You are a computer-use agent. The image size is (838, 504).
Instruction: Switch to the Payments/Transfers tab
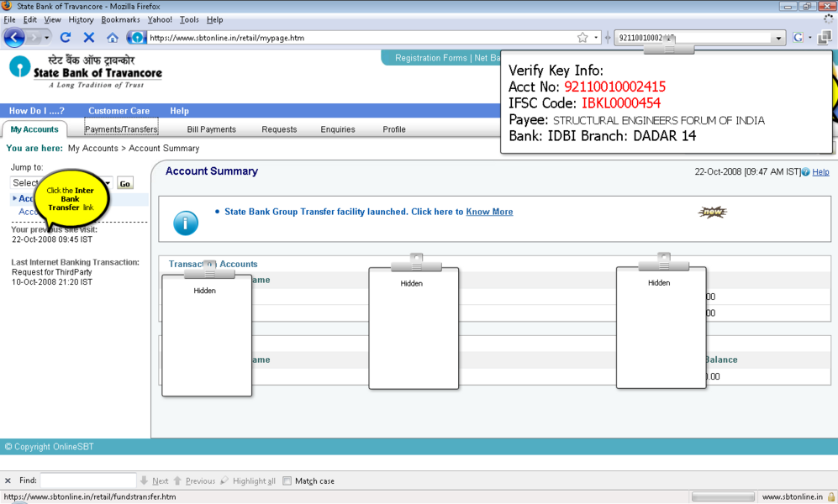pyautogui.click(x=121, y=129)
